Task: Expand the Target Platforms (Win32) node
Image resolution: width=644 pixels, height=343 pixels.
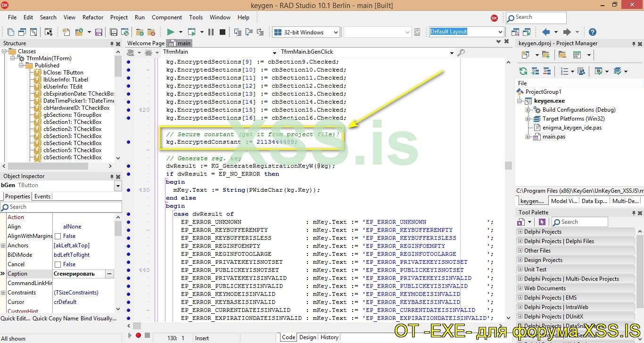Action: 528,119
